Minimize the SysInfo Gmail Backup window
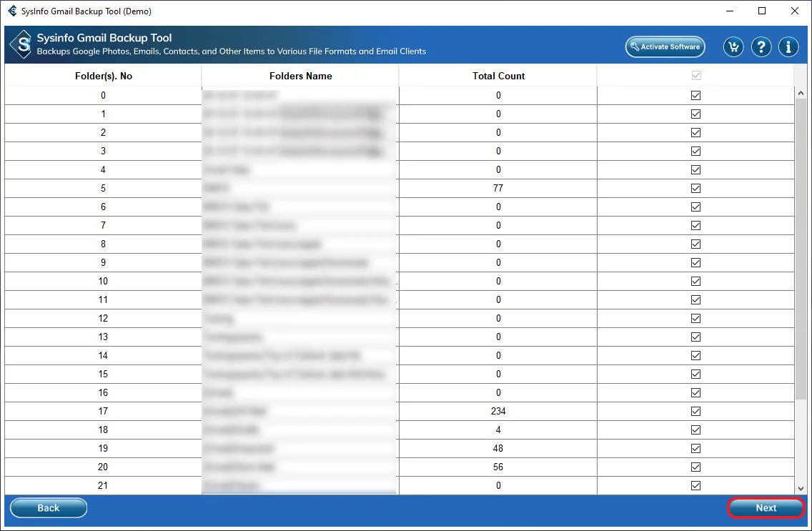Image resolution: width=812 pixels, height=531 pixels. pos(730,11)
